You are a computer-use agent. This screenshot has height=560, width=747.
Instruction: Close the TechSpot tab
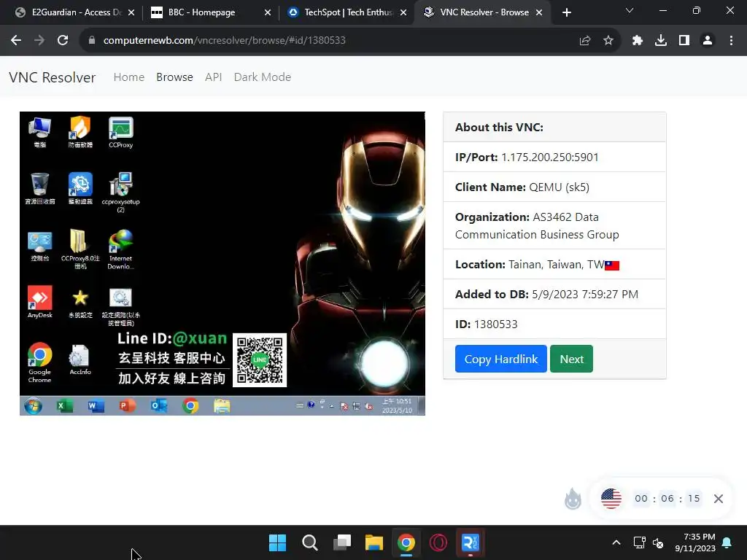click(x=403, y=12)
